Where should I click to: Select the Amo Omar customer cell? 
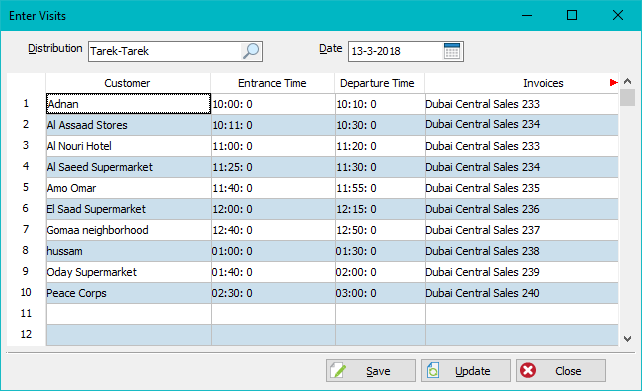[x=128, y=188]
